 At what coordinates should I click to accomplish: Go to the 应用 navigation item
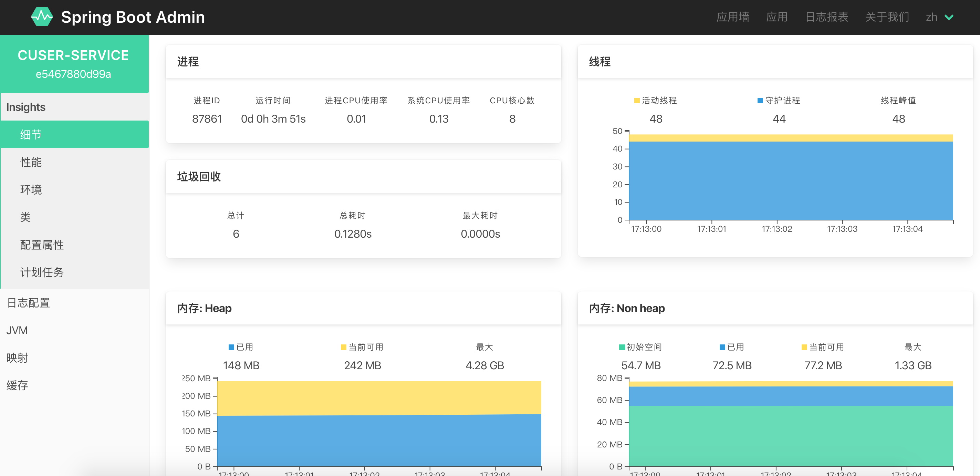click(776, 17)
